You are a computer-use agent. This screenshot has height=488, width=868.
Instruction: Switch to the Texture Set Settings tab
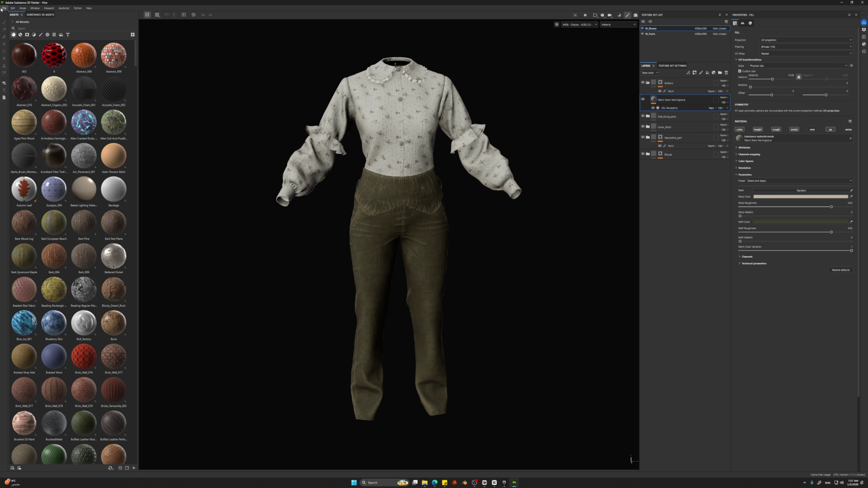point(672,66)
